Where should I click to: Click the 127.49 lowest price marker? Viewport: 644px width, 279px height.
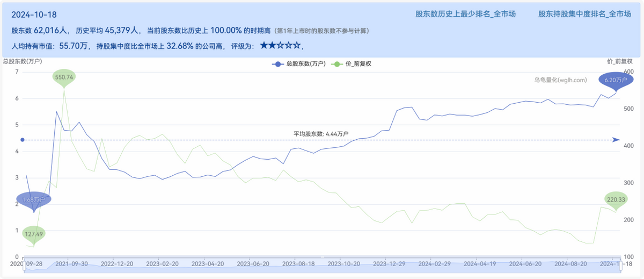tap(34, 234)
